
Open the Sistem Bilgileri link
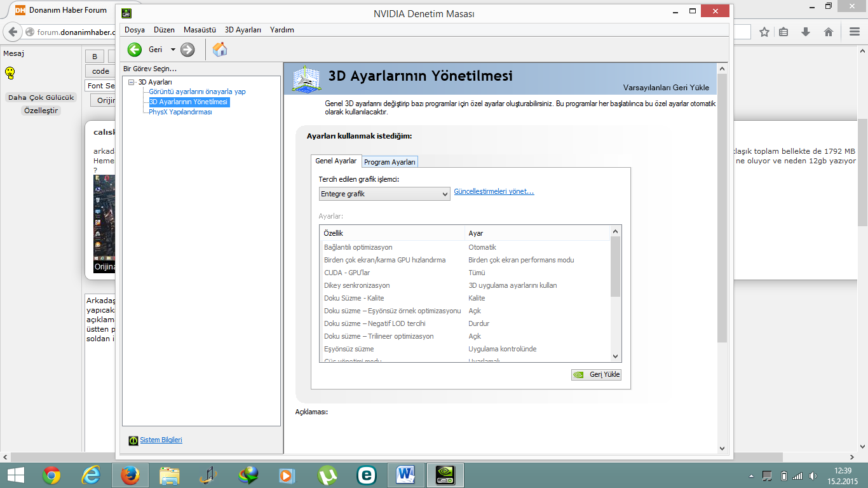[161, 440]
